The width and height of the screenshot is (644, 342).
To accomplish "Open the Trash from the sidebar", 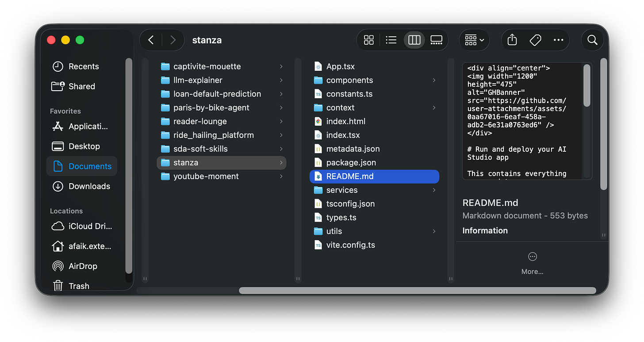I will click(x=80, y=286).
